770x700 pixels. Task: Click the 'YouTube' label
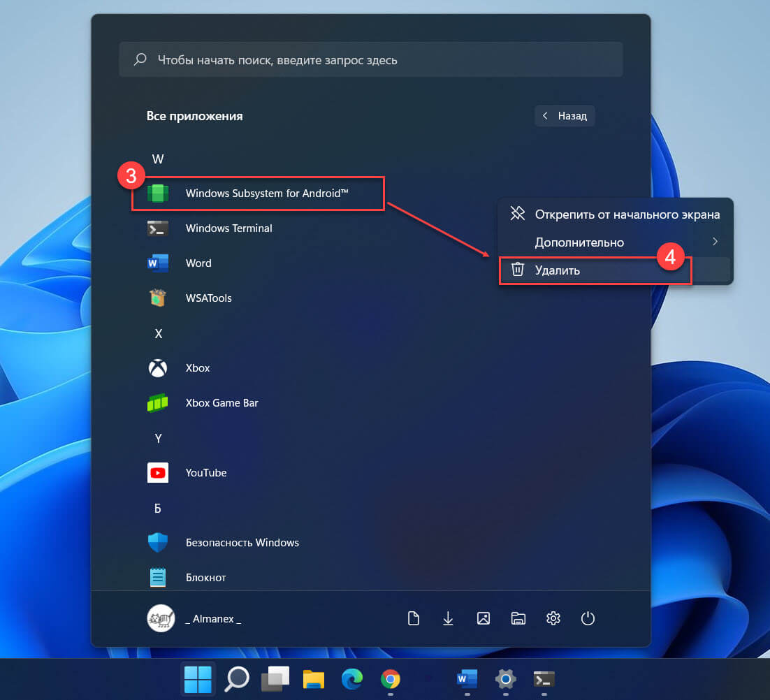(x=205, y=473)
